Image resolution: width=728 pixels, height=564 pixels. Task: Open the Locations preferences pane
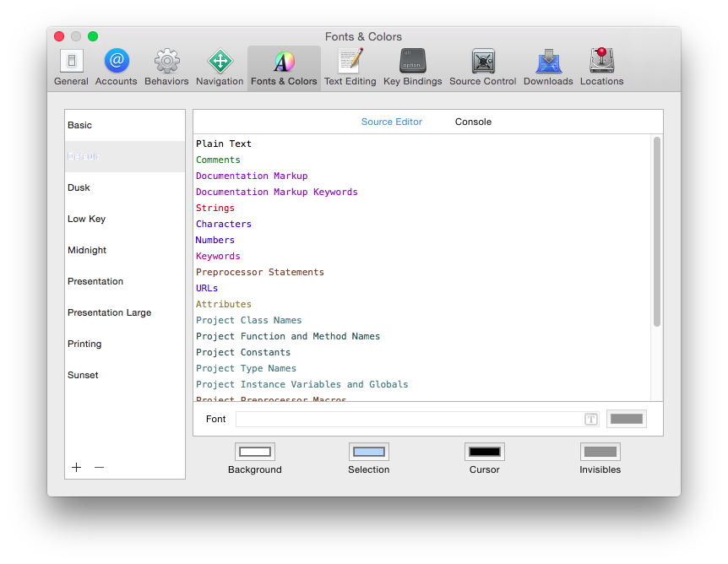click(601, 68)
